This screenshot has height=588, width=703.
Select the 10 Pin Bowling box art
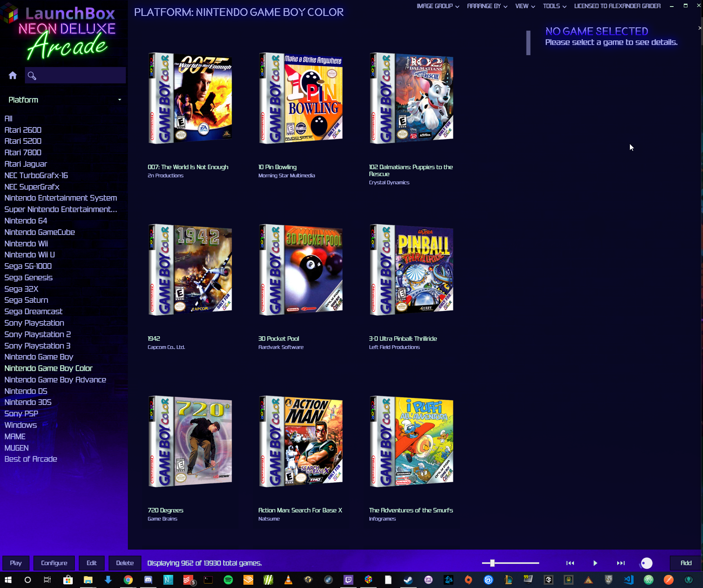tap(301, 98)
